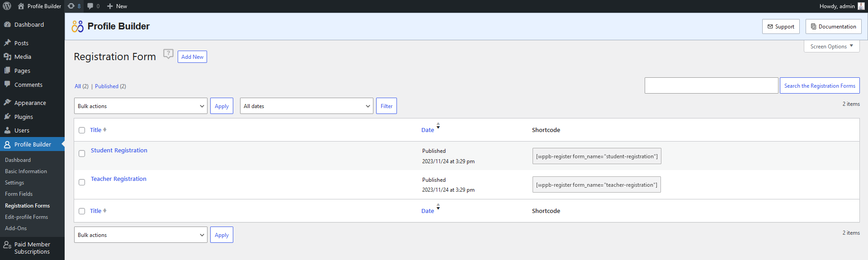The image size is (868, 260).
Task: Click the student-registration shortcode field
Action: pos(597,156)
